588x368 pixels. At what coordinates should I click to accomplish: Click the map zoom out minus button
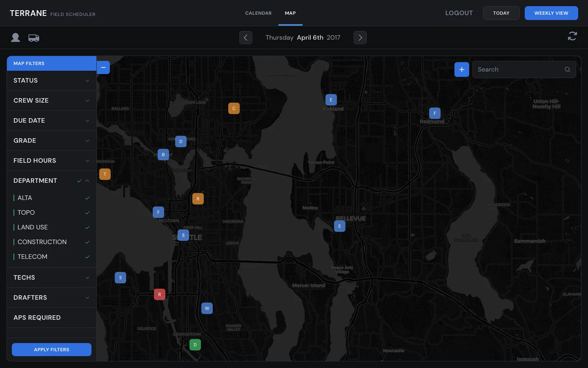tap(103, 67)
